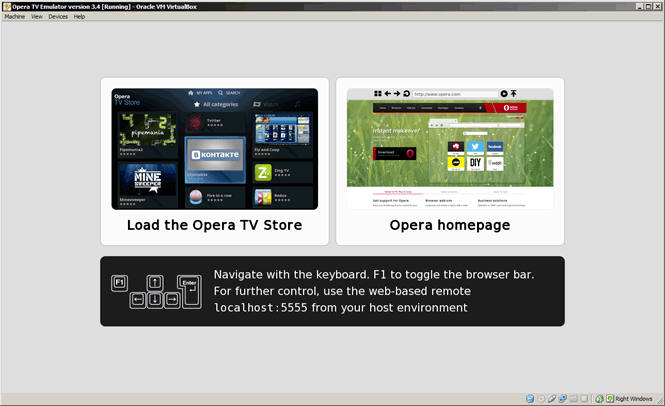Click the right arrow key icon
665x406 pixels.
172,300
